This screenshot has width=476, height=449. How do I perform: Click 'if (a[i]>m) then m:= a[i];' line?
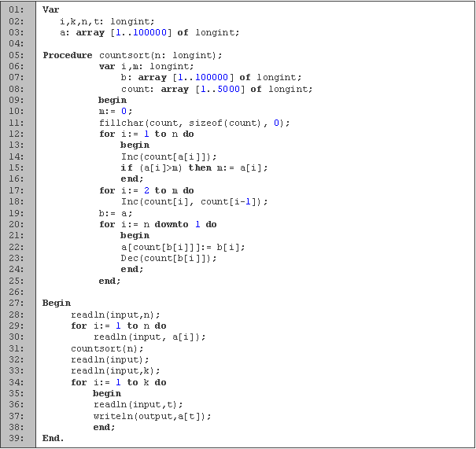point(194,167)
